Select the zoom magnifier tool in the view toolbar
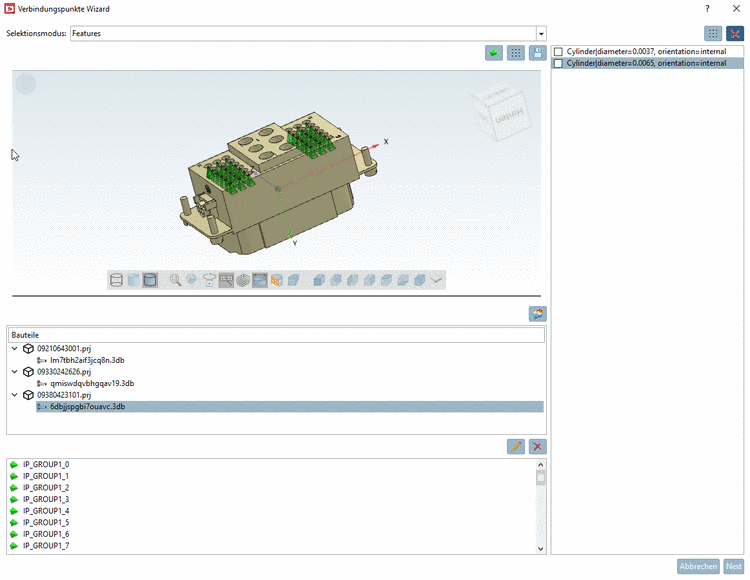This screenshot has height=580, width=750. (176, 280)
